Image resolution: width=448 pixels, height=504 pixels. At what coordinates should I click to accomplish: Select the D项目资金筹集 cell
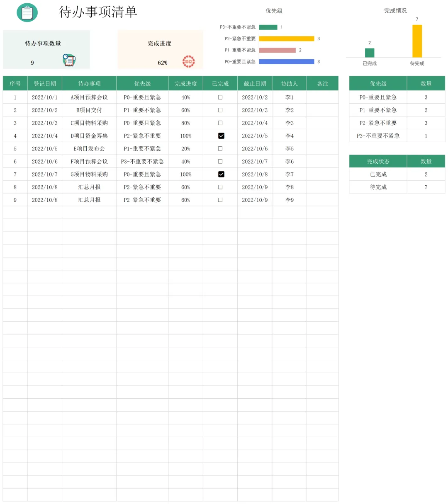click(x=89, y=136)
